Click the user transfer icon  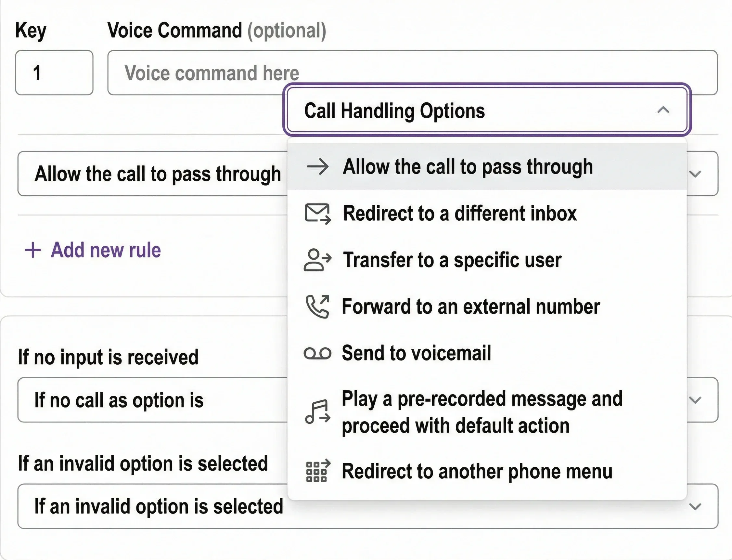(x=317, y=260)
